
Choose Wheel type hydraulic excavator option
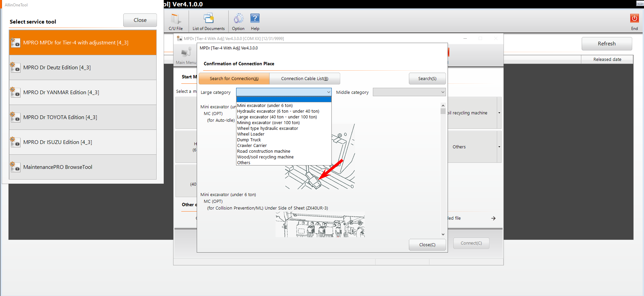(284, 128)
